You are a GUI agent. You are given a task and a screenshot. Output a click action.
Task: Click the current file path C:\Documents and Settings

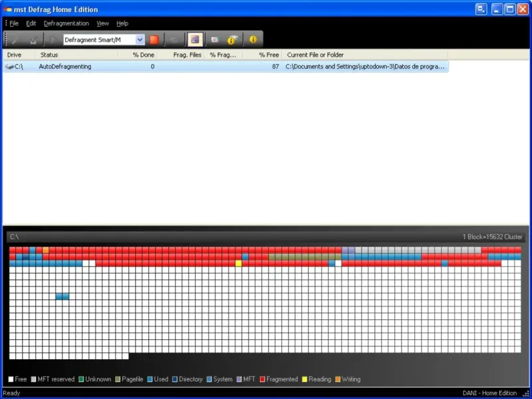tap(364, 66)
